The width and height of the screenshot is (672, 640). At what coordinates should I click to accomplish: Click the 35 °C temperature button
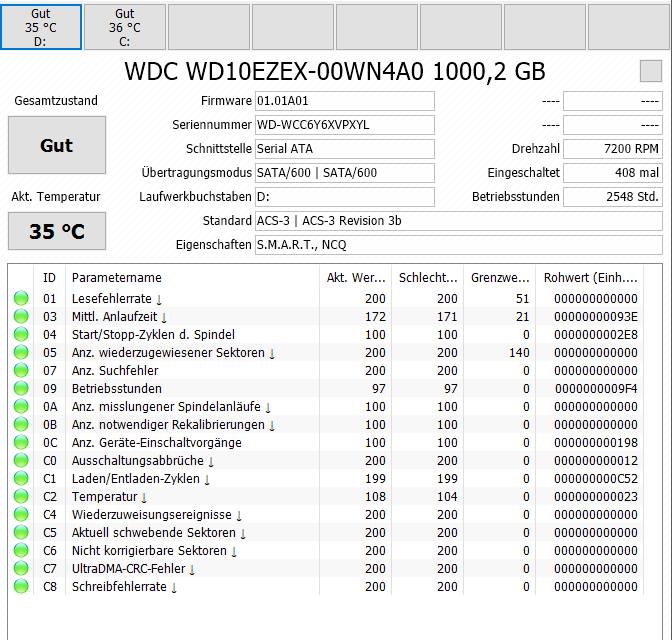(x=57, y=231)
